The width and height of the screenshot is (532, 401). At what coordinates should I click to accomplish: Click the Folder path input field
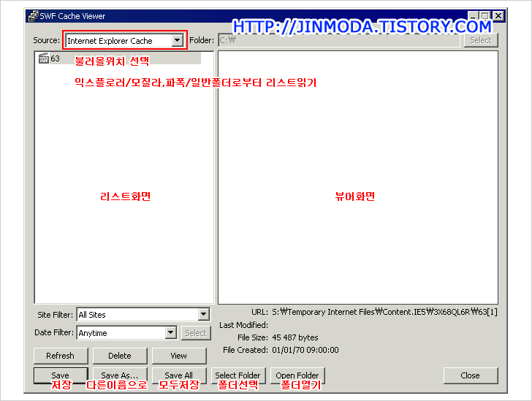tap(339, 40)
